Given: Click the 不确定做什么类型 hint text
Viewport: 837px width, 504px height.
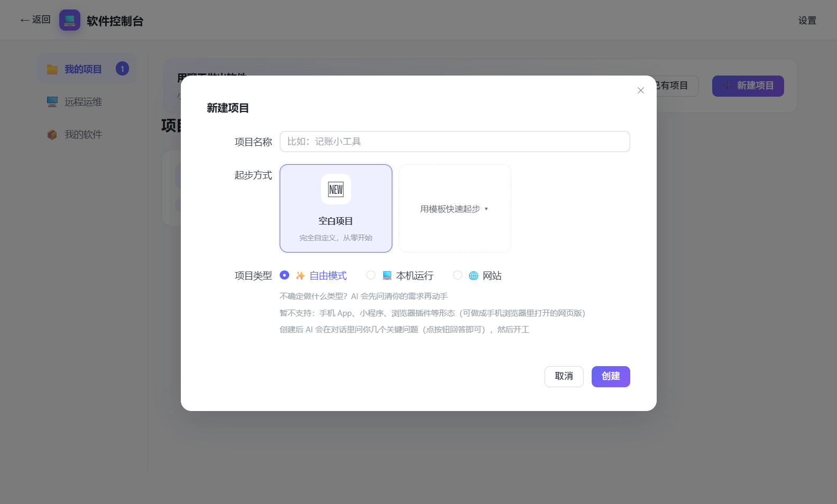Looking at the screenshot, I should pyautogui.click(x=364, y=296).
